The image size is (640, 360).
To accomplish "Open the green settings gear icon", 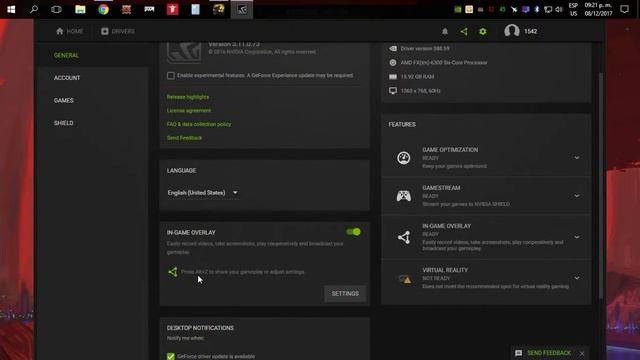I will point(482,31).
